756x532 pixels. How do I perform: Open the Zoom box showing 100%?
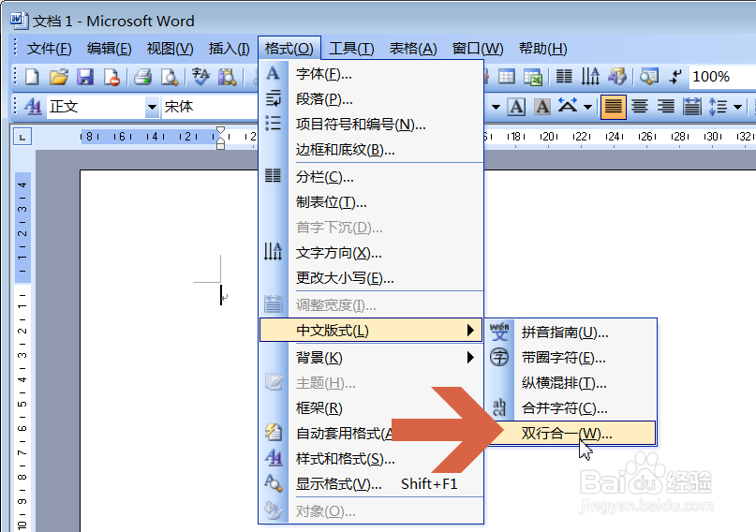[722, 77]
